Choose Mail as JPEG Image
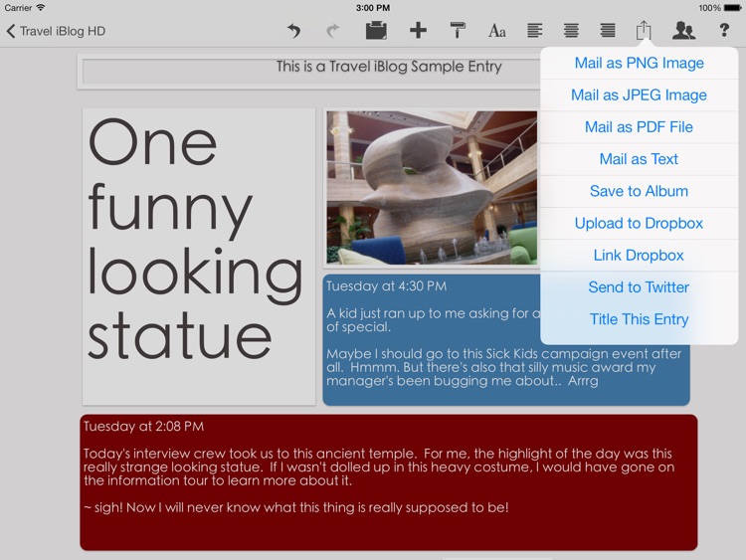Screen dimensions: 746x560 pos(639,94)
